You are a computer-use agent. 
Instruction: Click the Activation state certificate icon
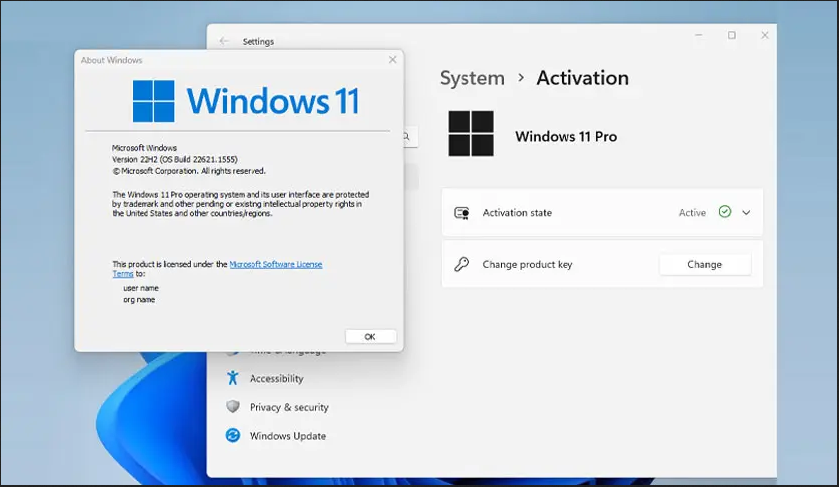click(x=461, y=213)
